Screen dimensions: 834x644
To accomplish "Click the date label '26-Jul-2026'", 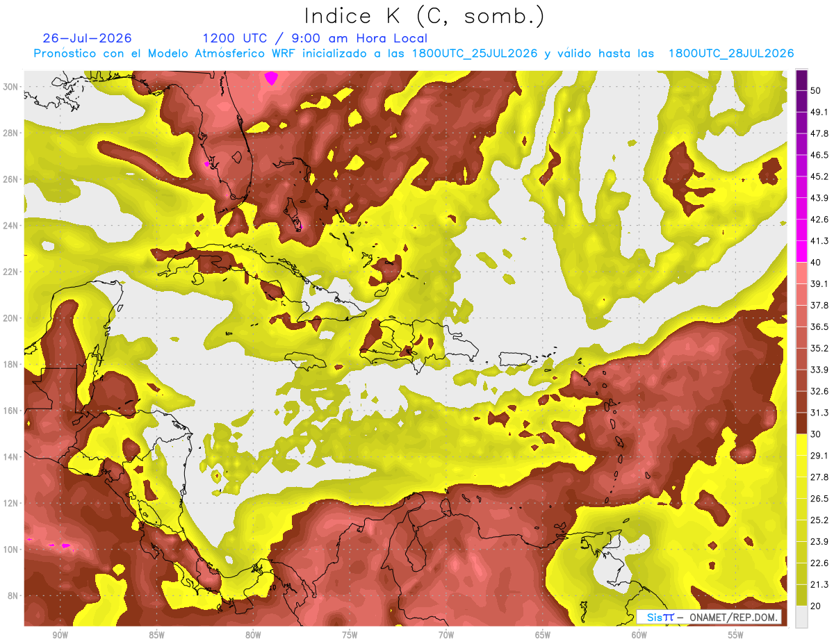I will (x=87, y=38).
